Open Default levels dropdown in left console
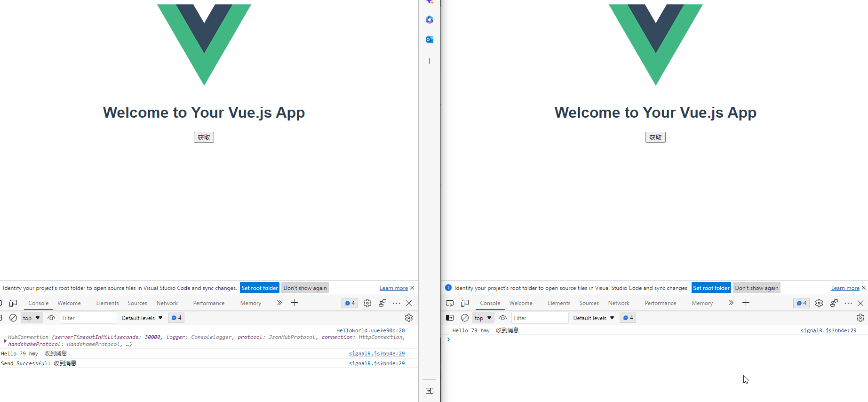The height and width of the screenshot is (402, 868). [142, 318]
